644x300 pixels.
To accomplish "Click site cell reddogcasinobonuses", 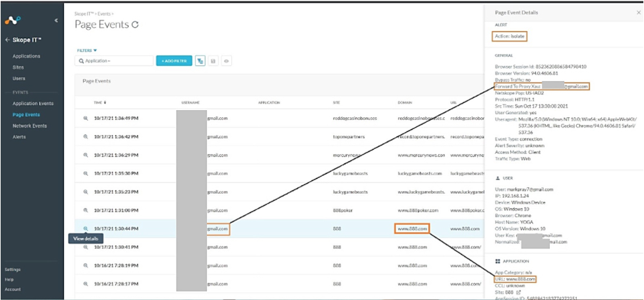I will (x=355, y=118).
